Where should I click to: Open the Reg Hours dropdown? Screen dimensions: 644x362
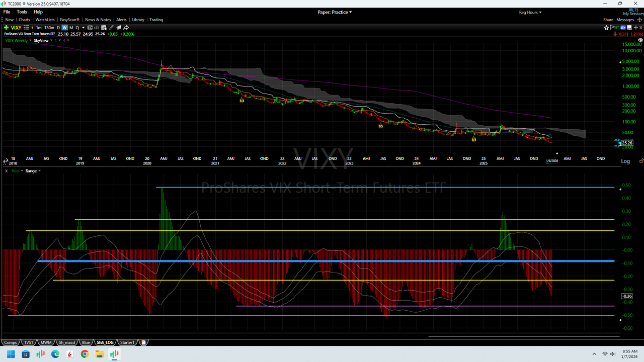point(530,12)
